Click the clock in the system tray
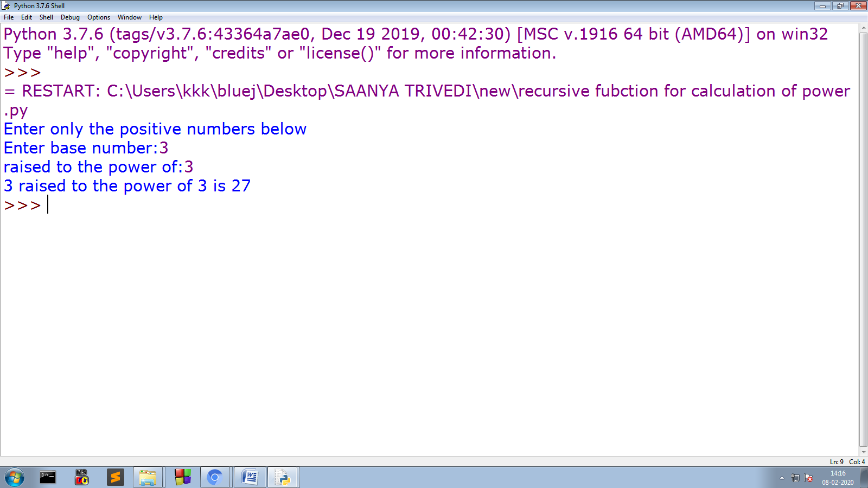 coord(837,477)
